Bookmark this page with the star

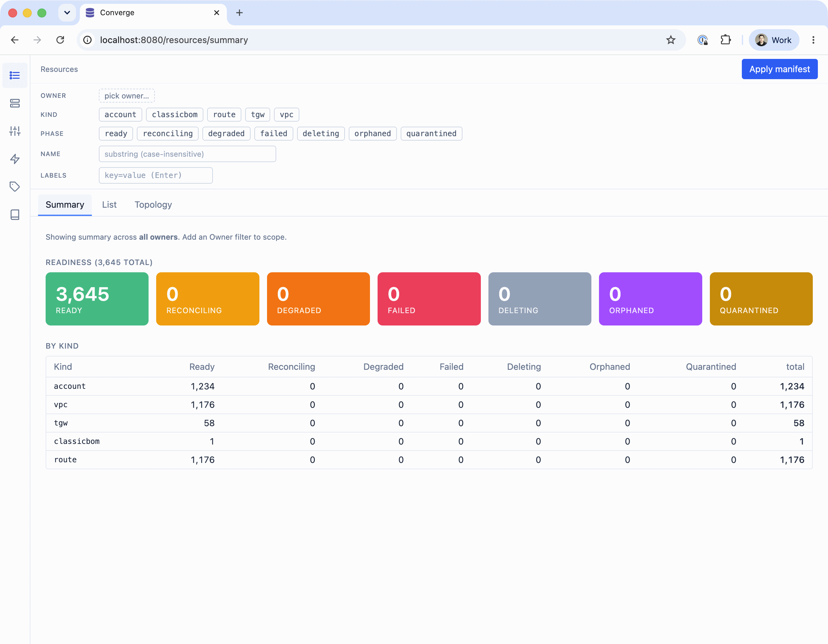click(671, 40)
